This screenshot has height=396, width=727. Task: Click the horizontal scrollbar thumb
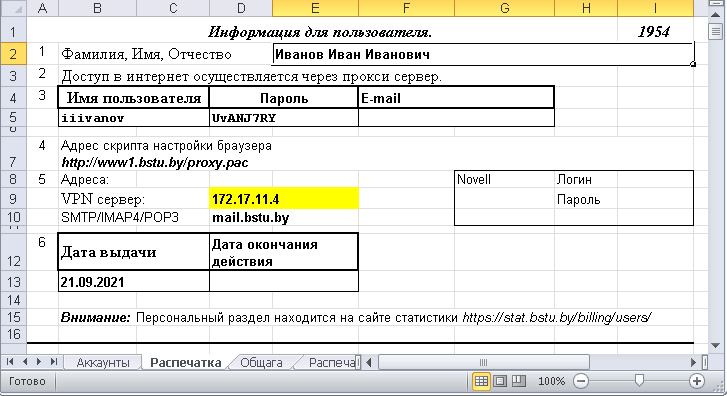click(x=484, y=362)
